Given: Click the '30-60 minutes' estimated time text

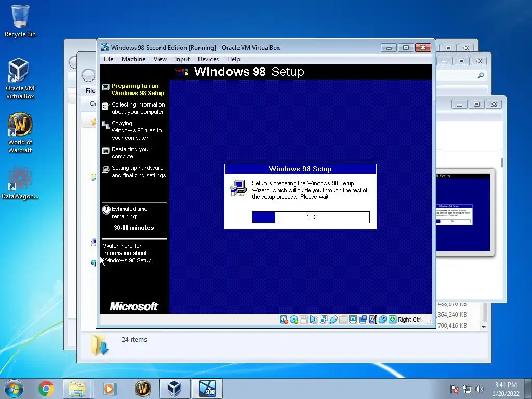Looking at the screenshot, I should coord(134,228).
